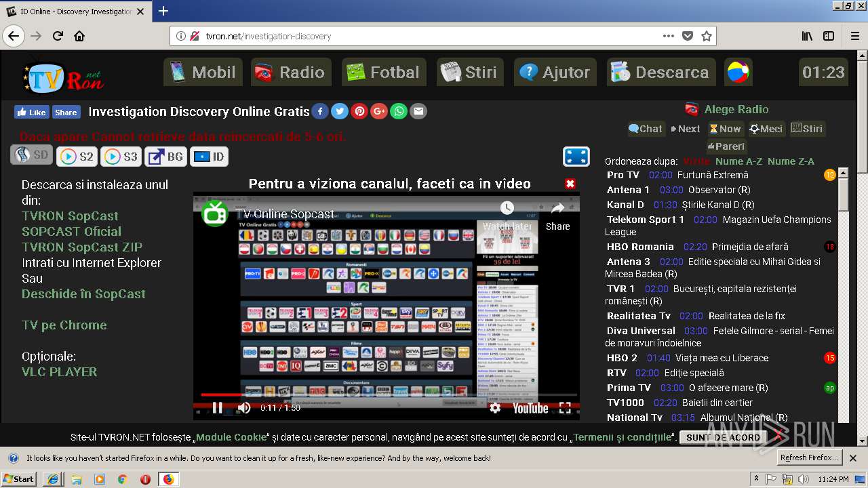
Task: Click Deschide în SopCast link
Action: pyautogui.click(x=83, y=293)
